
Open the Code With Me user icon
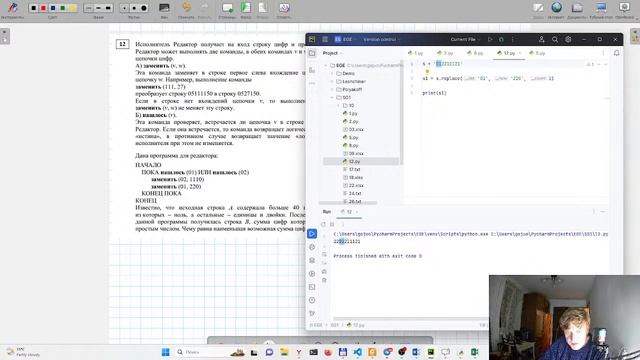pos(541,39)
